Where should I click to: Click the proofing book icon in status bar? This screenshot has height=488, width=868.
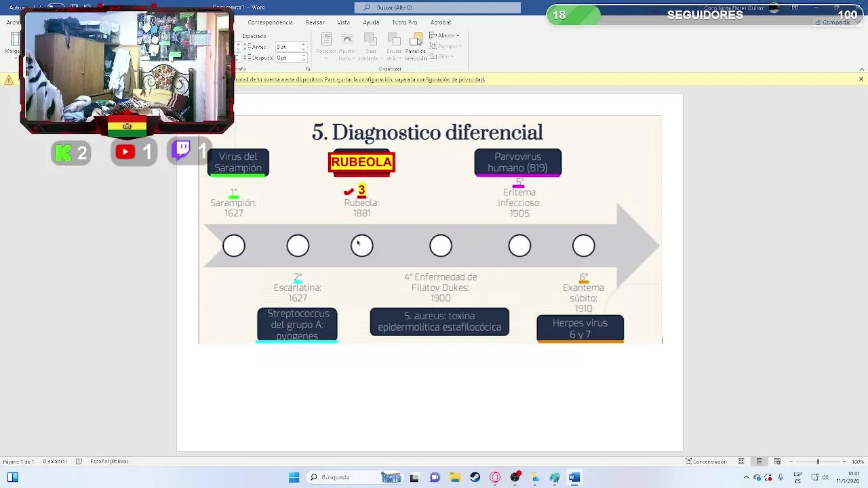79,462
